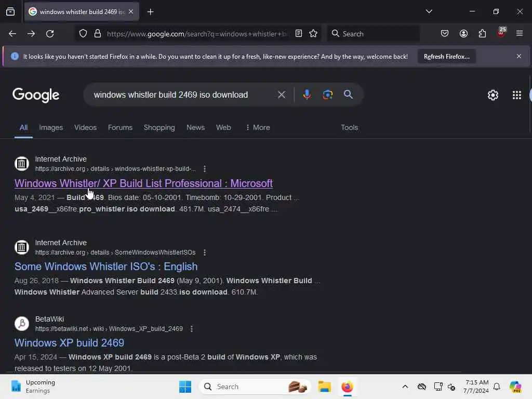This screenshot has width=532, height=399.
Task: Open Firefox application hamburger menu
Action: (x=520, y=34)
